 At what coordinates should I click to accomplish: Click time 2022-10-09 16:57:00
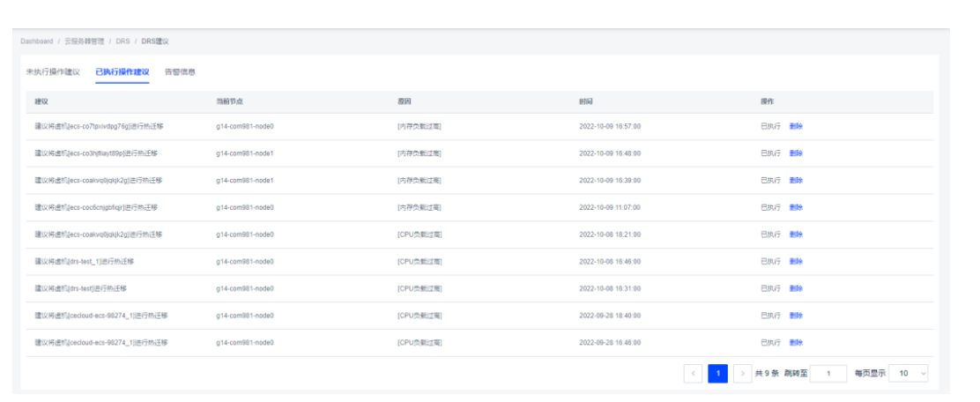point(609,126)
